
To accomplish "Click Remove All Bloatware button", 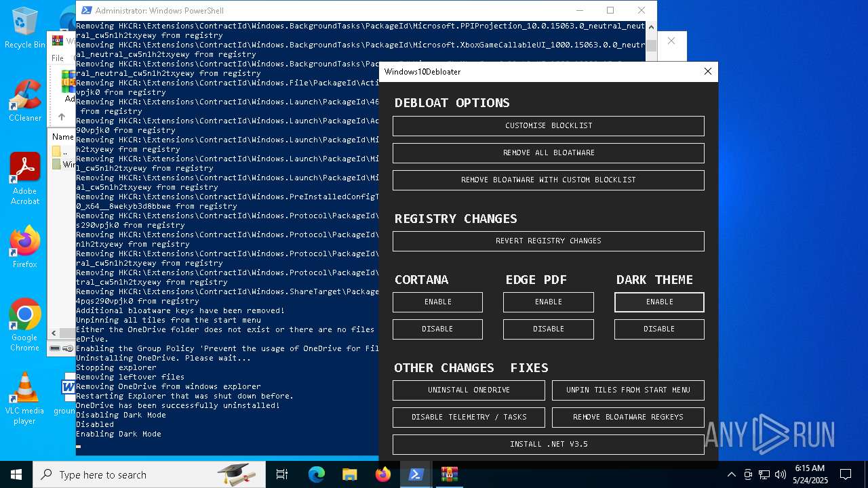I will click(x=549, y=153).
